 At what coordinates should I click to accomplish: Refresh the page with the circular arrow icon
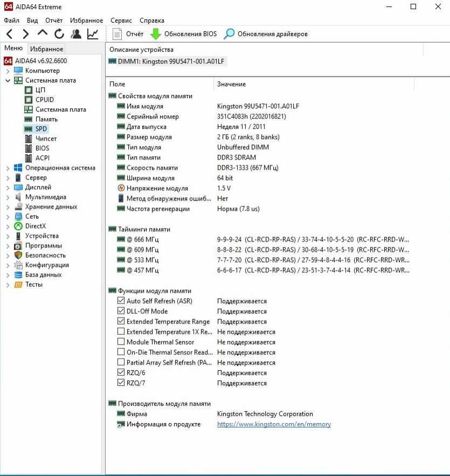[59, 34]
